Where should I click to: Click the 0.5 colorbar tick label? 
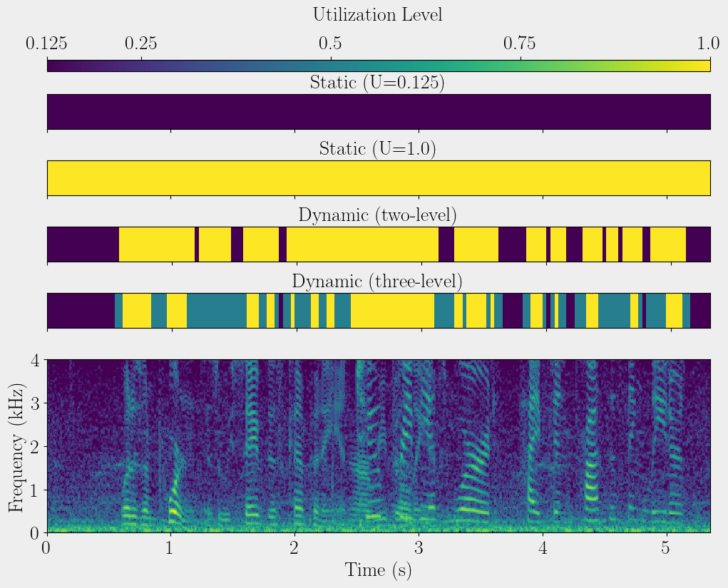[x=331, y=44]
